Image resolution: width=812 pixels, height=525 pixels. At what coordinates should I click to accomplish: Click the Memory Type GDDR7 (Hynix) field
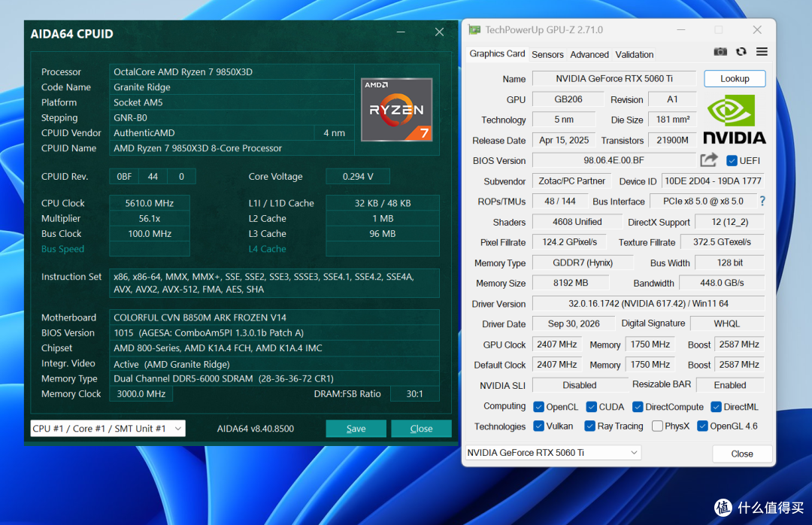(x=583, y=262)
